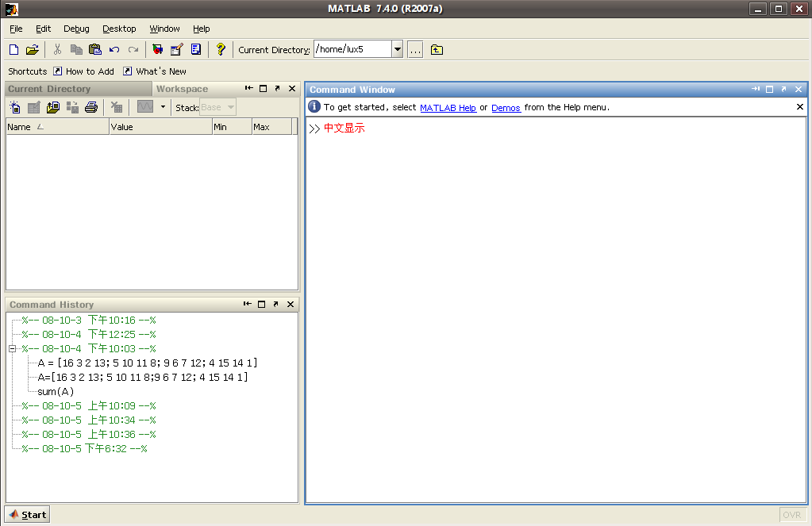Sort Workspace by Max column
Screen dimensions: 812x526
(x=272, y=127)
